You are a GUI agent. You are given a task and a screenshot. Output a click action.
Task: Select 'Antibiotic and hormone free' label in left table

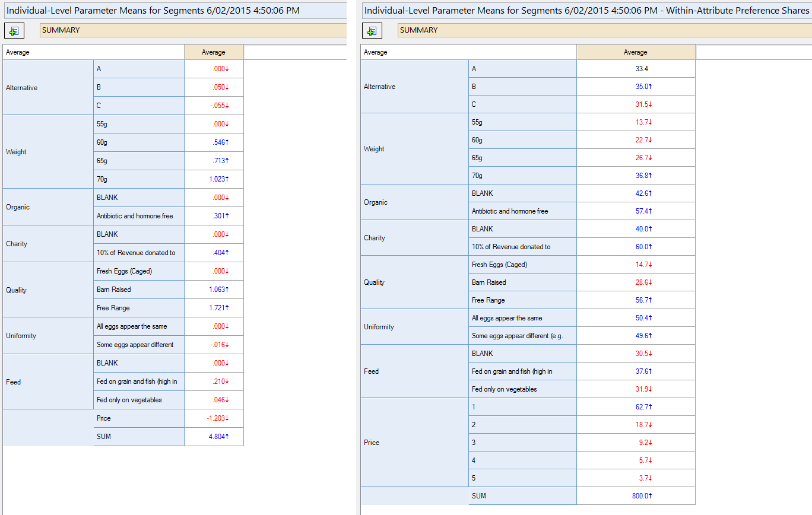point(135,216)
